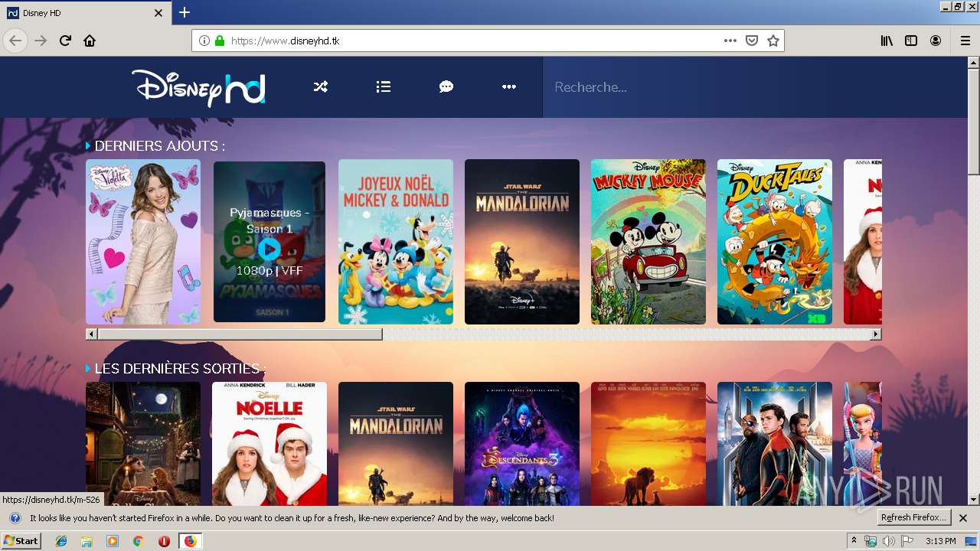
Task: Launch Opera from the taskbar
Action: [x=164, y=541]
